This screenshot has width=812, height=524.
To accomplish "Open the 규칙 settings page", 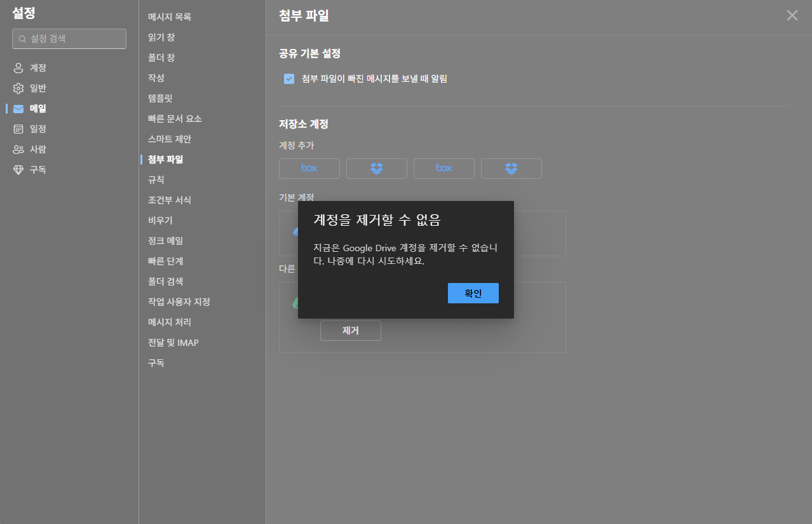I will point(156,179).
